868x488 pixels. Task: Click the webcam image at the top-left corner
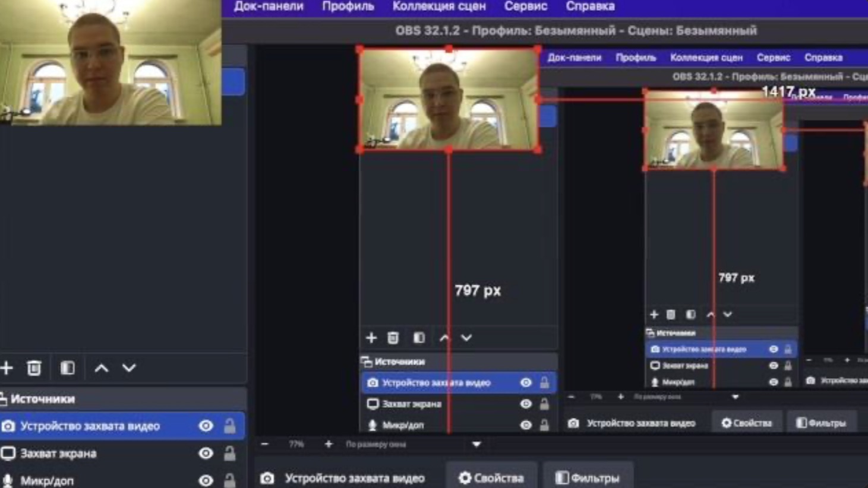click(x=111, y=62)
